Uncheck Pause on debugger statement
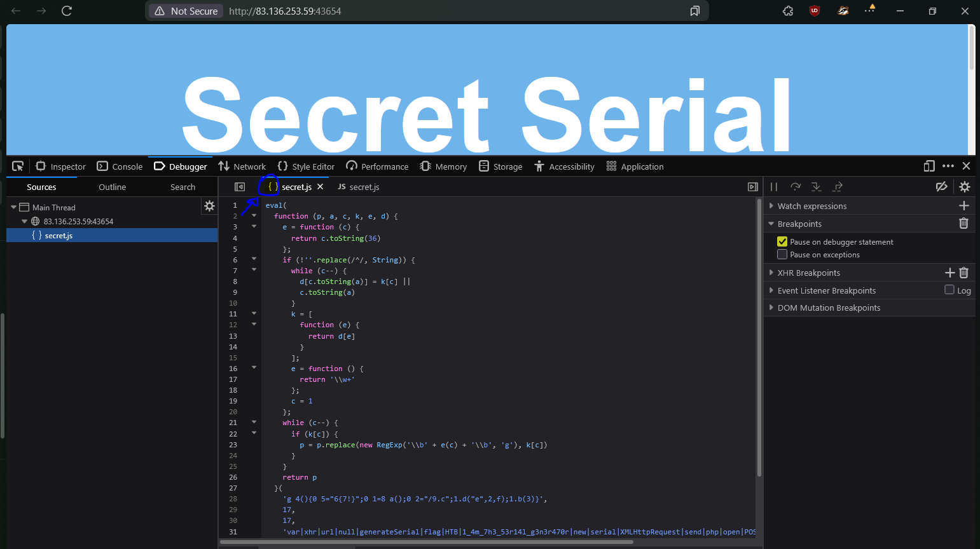980x549 pixels. 782,241
